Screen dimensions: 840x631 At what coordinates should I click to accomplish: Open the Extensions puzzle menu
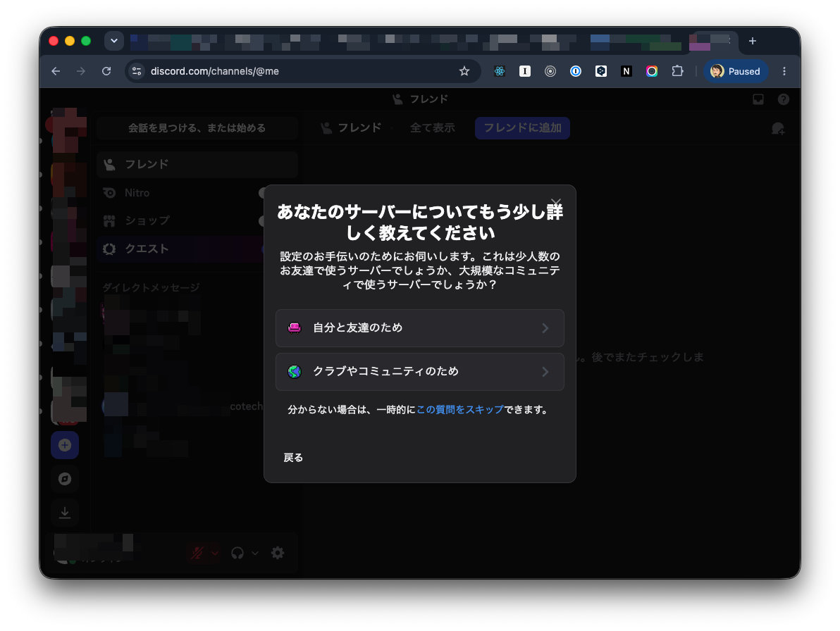pos(678,71)
